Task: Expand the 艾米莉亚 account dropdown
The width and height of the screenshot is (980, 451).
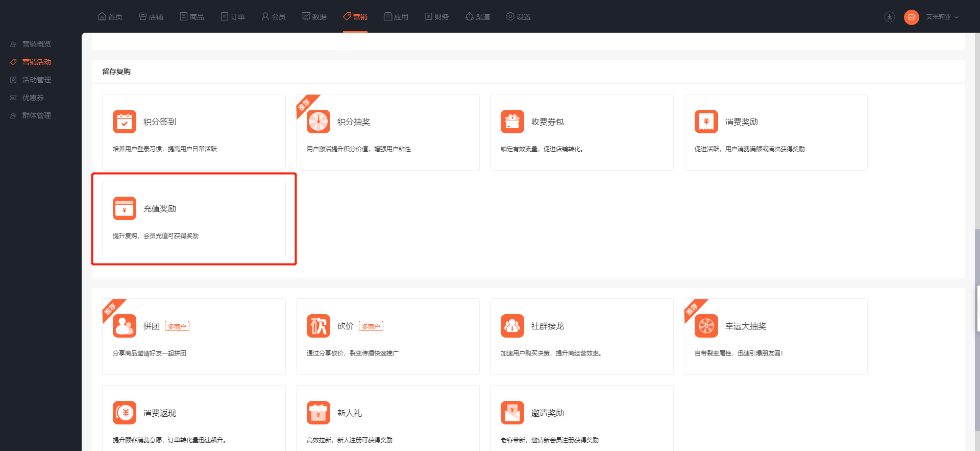Action: (x=942, y=17)
